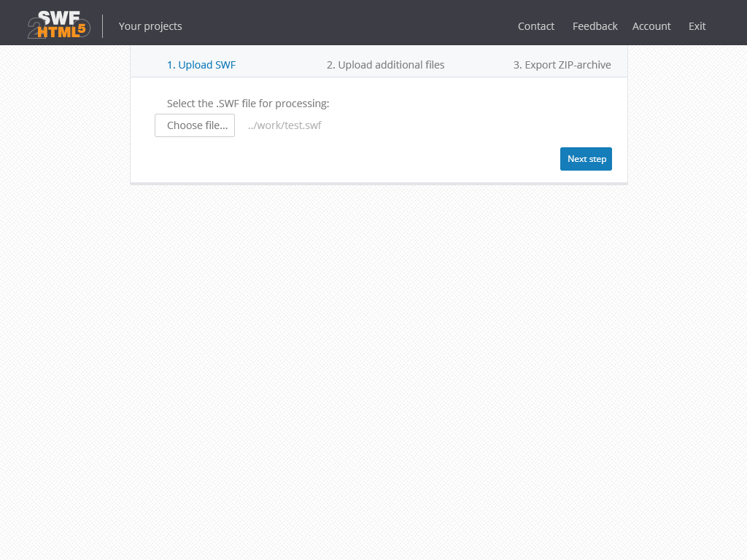Select the Upload SWF step tab
The height and width of the screenshot is (560, 747).
(201, 65)
